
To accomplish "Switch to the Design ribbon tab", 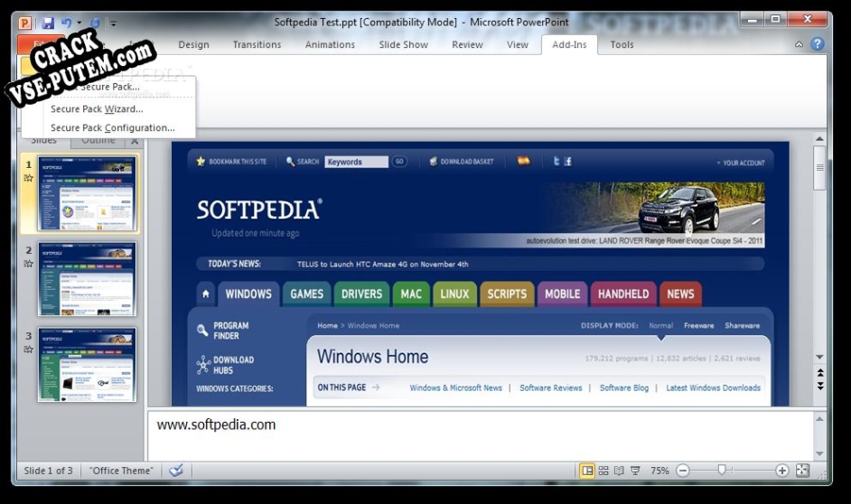I will tap(193, 44).
